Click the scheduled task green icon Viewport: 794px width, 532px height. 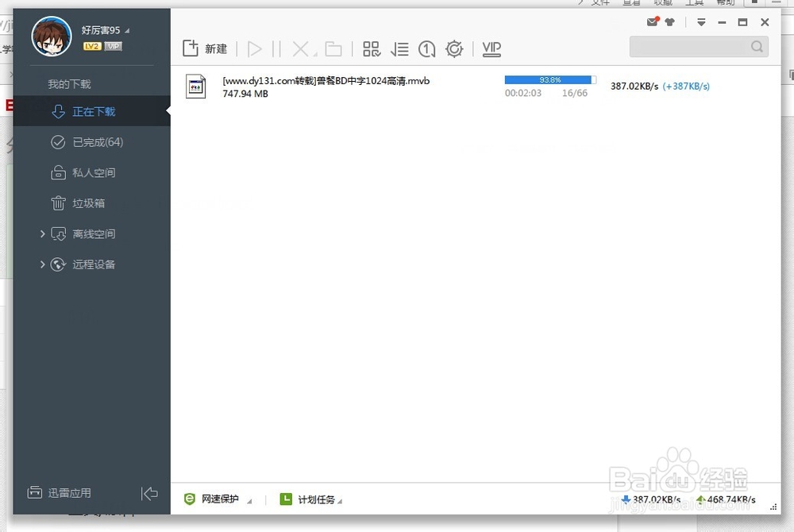(286, 499)
